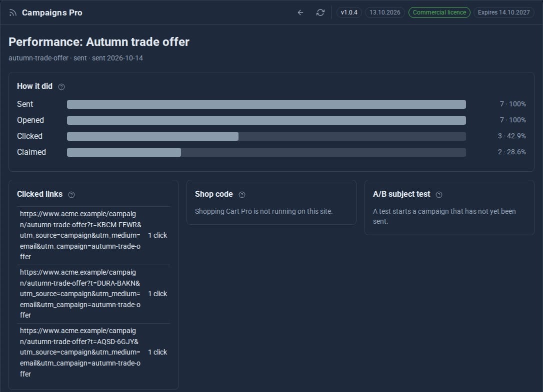
Task: Click the Sent progress bar
Action: [266, 104]
